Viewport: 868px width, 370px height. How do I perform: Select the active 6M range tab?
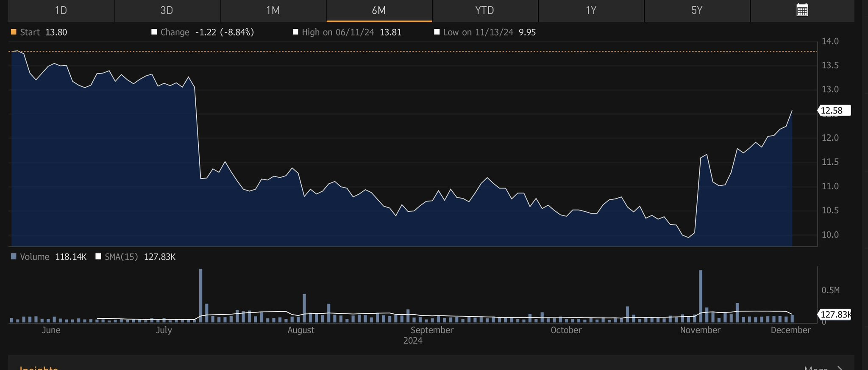378,11
